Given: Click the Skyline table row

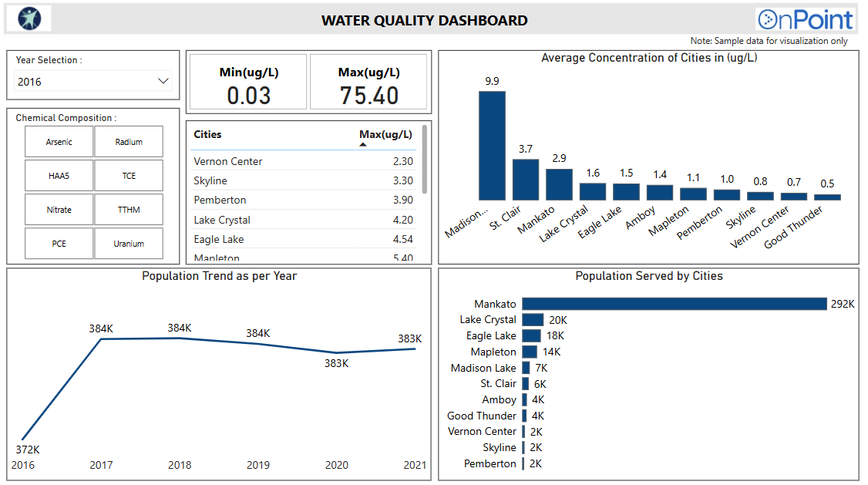Looking at the screenshot, I should click(x=304, y=180).
